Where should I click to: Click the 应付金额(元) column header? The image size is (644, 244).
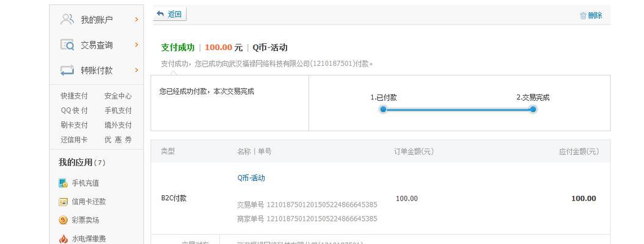579,151
